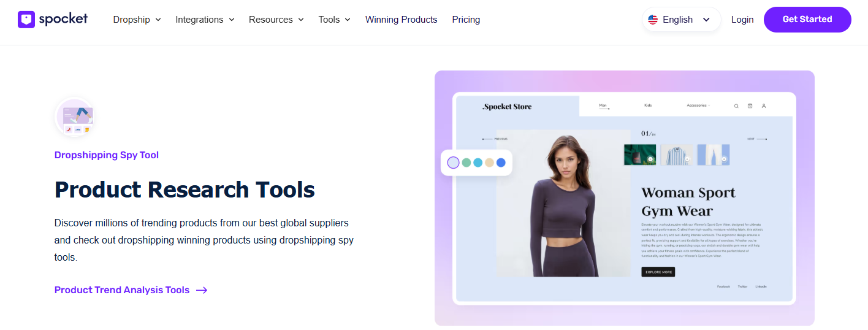Open the Integrations dropdown

coord(205,20)
